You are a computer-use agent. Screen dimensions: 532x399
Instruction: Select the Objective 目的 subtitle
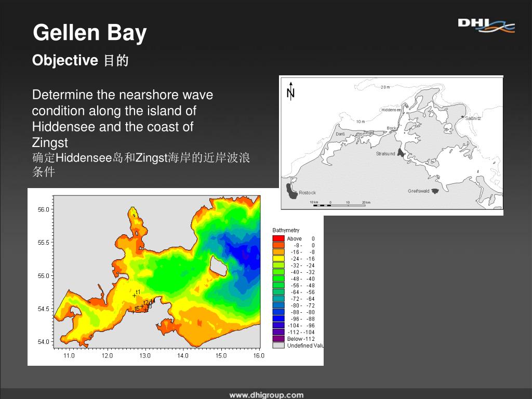click(x=81, y=60)
